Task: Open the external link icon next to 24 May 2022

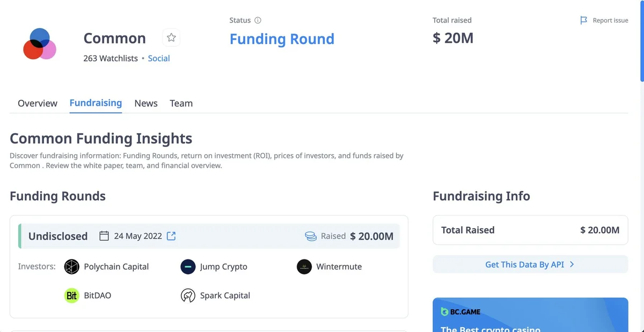Action: coord(171,236)
